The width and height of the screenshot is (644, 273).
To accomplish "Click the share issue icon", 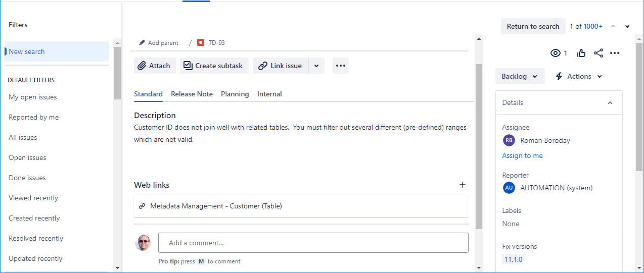I will 599,53.
